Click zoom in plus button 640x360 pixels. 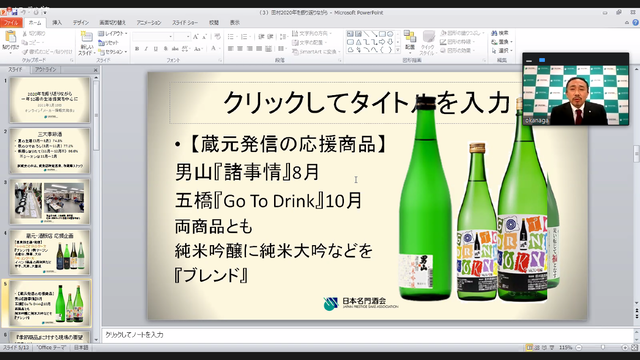coord(625,347)
